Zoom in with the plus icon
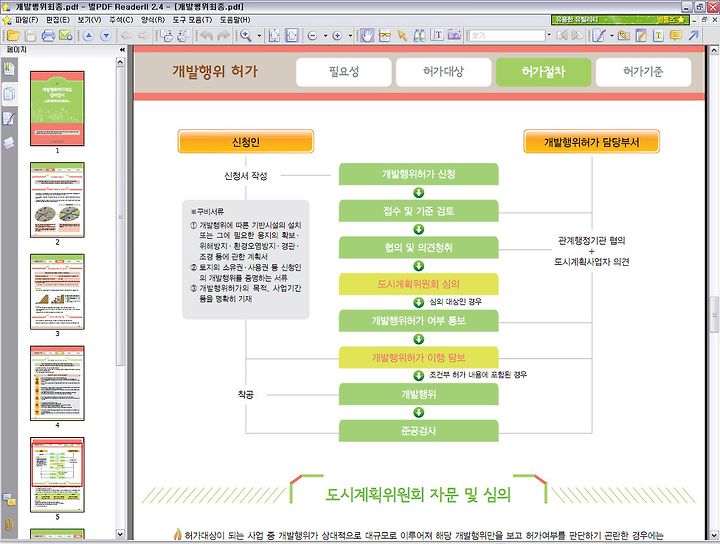The image size is (720, 544). point(337,35)
